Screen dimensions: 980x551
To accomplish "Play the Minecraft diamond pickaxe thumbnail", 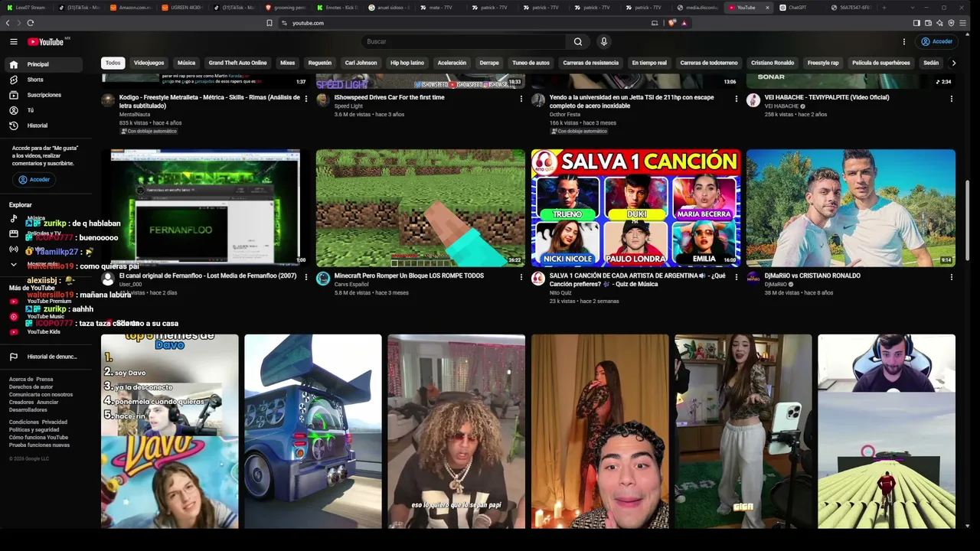I will [420, 208].
